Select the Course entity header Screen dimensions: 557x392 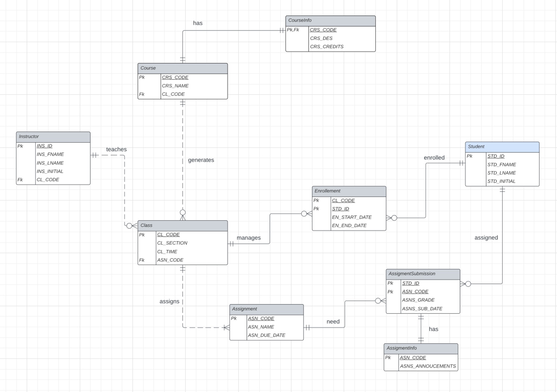183,68
